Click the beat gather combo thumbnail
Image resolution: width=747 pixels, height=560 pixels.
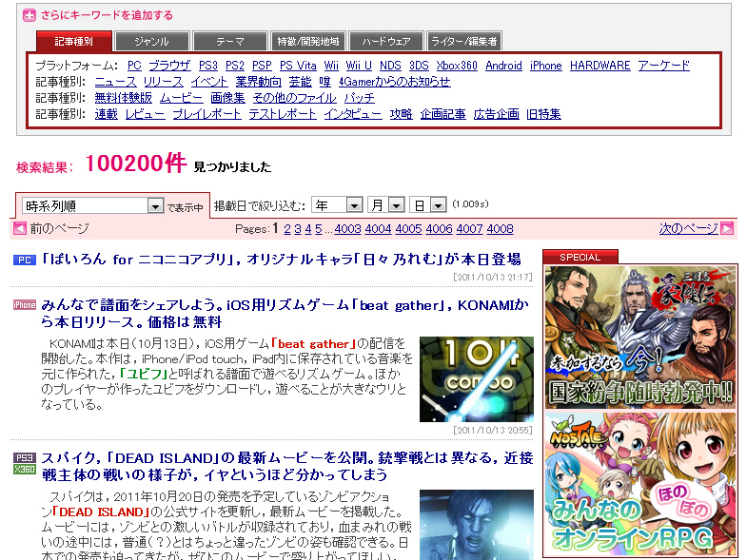click(x=477, y=379)
